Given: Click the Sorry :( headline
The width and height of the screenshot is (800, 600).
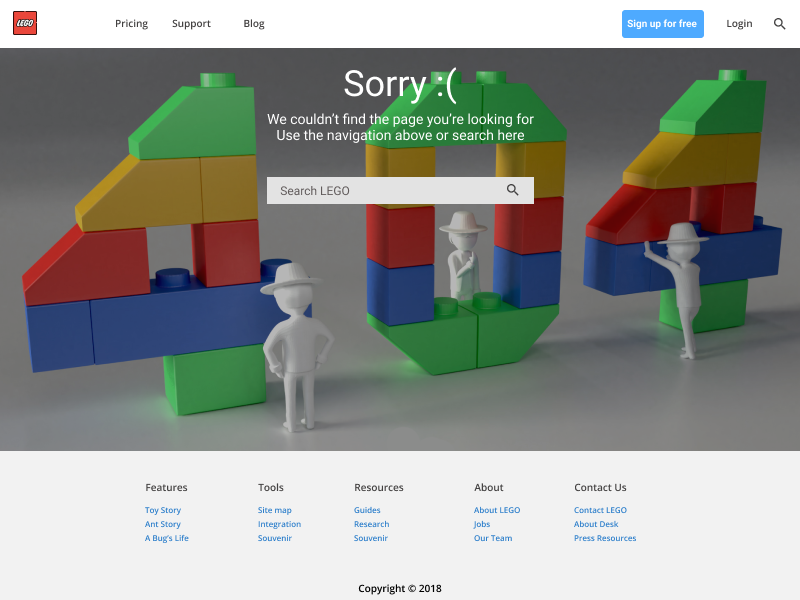Looking at the screenshot, I should (400, 84).
